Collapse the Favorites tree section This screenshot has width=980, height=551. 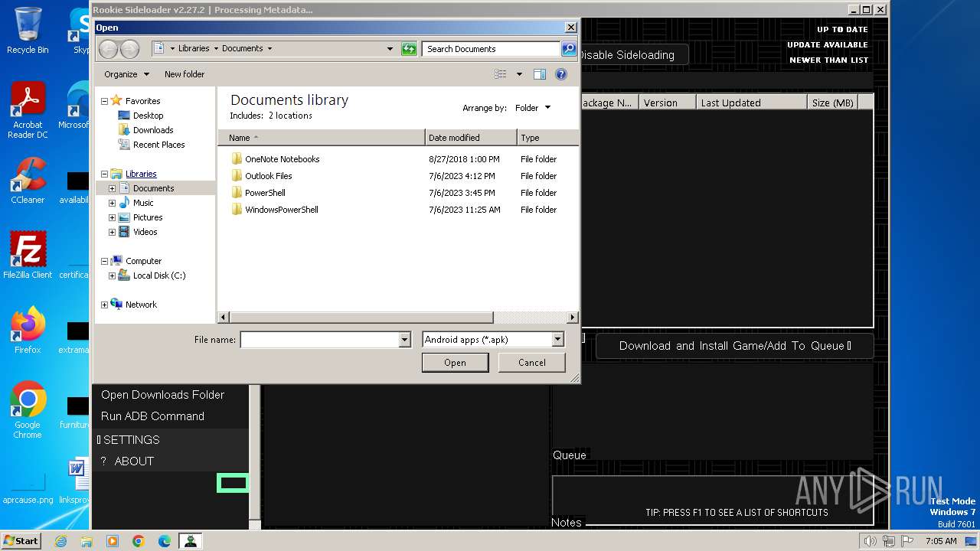pyautogui.click(x=105, y=101)
